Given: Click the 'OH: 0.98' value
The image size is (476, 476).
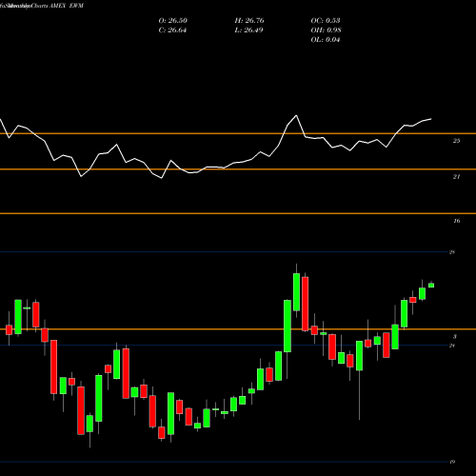Looking at the screenshot, I should [x=326, y=30].
